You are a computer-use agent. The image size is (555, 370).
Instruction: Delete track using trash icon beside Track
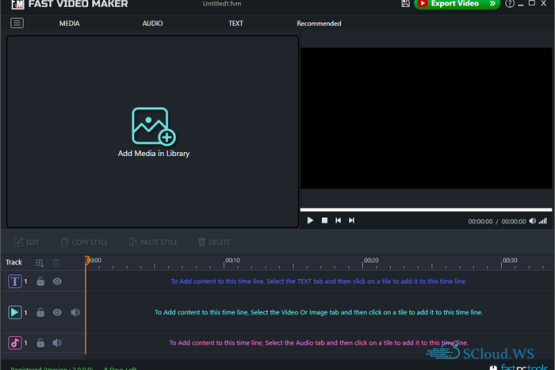[56, 263]
